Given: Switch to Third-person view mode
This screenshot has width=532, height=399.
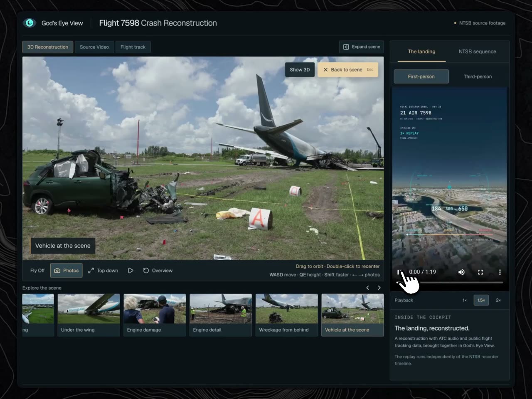Looking at the screenshot, I should [x=478, y=76].
